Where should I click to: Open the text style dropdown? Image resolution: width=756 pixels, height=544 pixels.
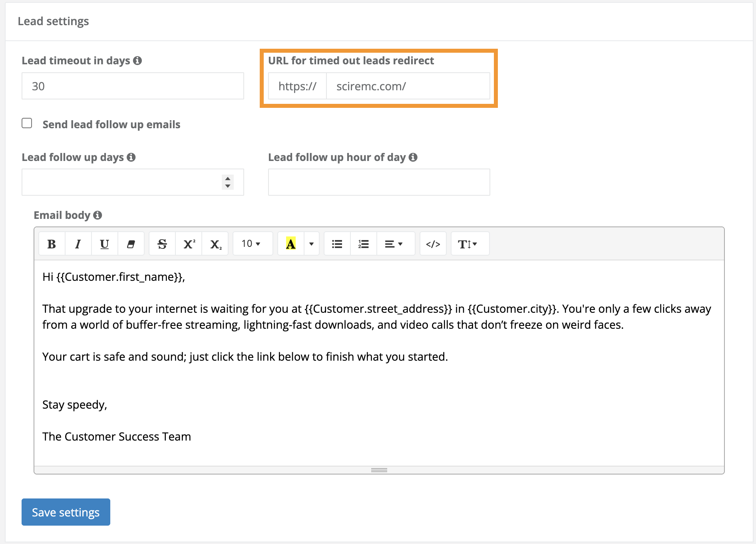click(469, 243)
